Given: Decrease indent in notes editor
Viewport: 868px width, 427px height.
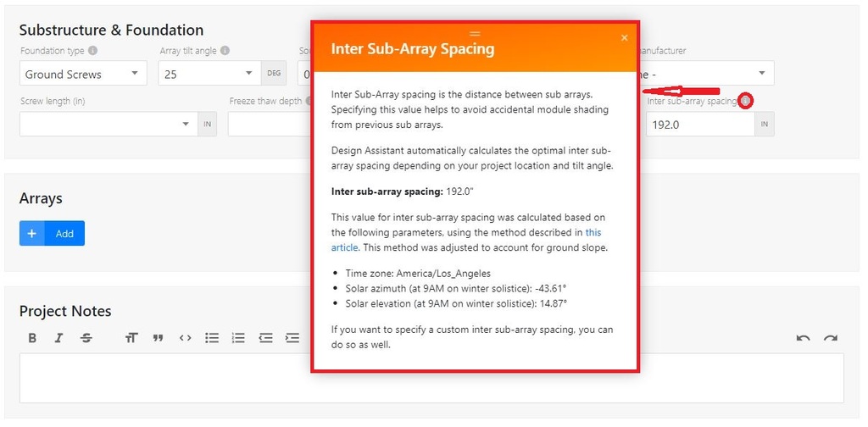Looking at the screenshot, I should coord(265,338).
